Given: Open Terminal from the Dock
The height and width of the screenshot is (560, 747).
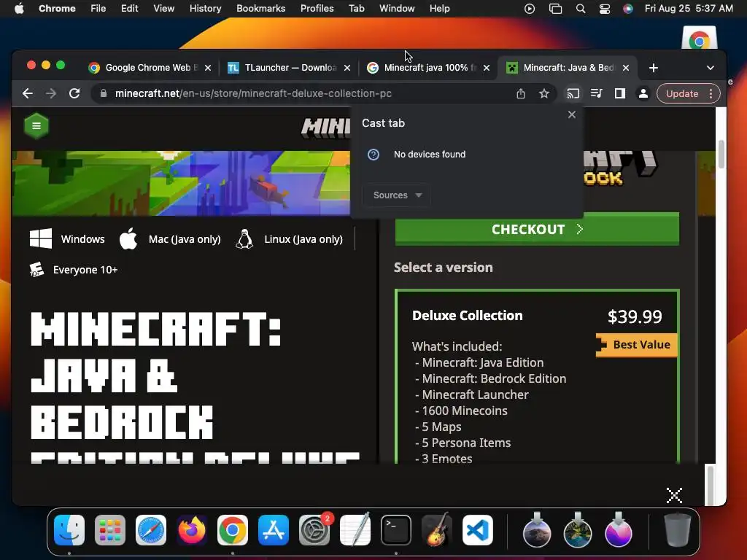Looking at the screenshot, I should click(x=396, y=530).
